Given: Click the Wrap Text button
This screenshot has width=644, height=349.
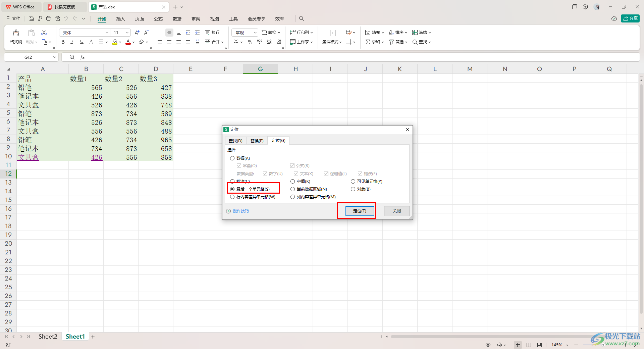Looking at the screenshot, I should click(x=212, y=33).
